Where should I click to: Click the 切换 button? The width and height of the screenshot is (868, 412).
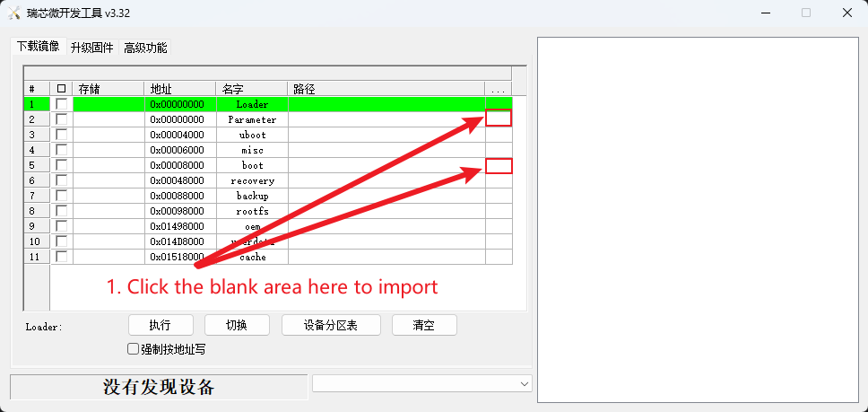(237, 325)
